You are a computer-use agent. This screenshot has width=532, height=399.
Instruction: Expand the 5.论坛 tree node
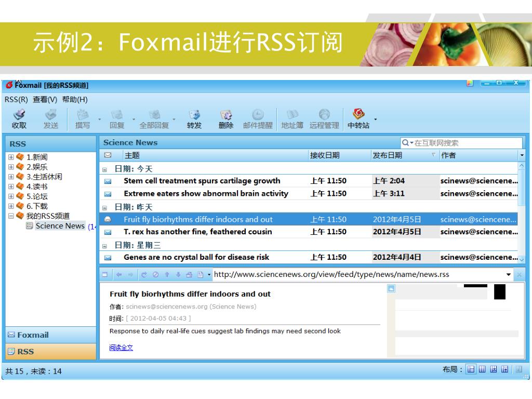(x=11, y=196)
